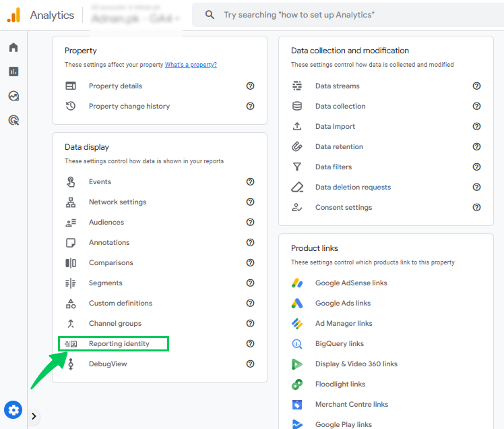The image size is (504, 429).
Task: Click help icon beside Property details
Action: 250,86
